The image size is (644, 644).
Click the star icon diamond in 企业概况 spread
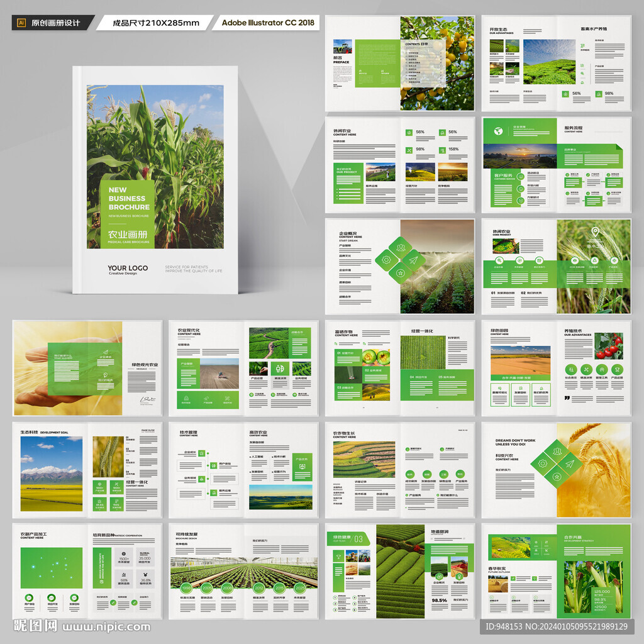click(x=400, y=273)
